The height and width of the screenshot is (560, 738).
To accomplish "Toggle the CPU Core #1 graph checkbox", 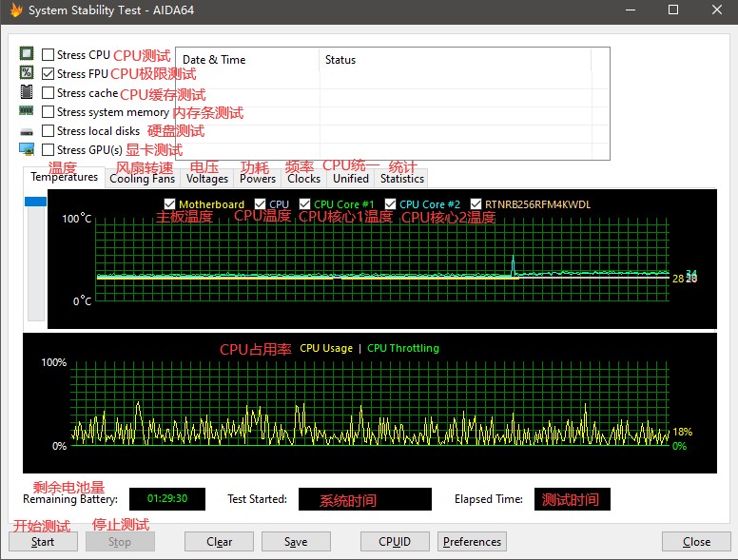I will point(304,204).
